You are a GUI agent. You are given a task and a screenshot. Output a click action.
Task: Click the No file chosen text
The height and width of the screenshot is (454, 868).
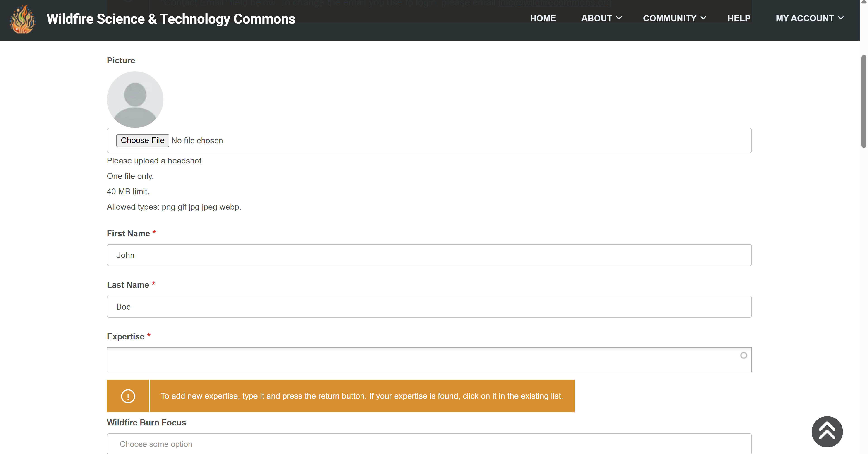(x=197, y=141)
